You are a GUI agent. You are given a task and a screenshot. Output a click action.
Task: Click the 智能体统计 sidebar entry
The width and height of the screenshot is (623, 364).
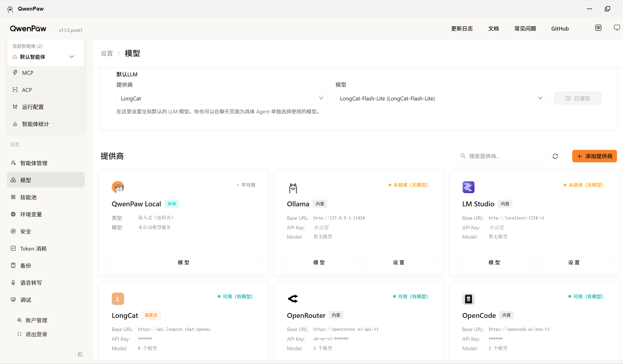46,124
